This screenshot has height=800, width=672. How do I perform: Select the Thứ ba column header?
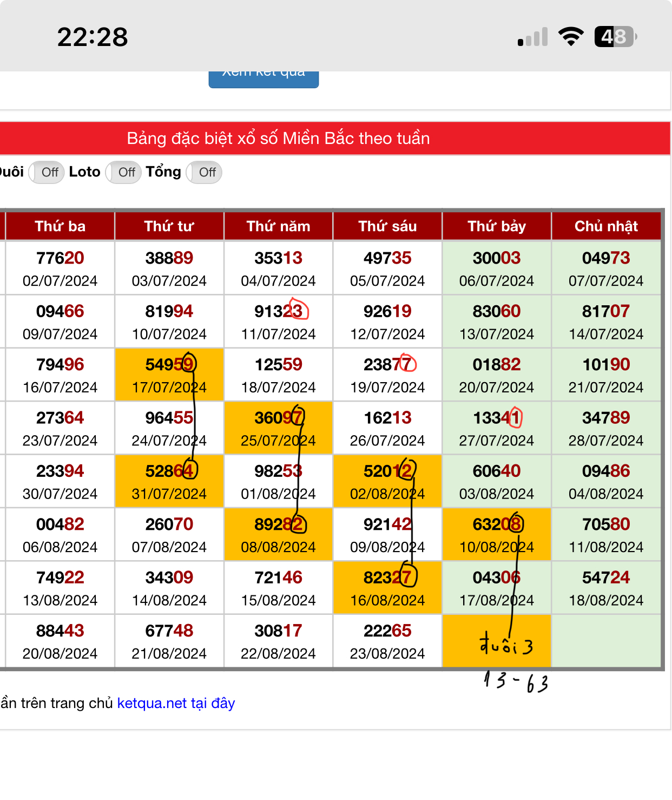point(60,226)
